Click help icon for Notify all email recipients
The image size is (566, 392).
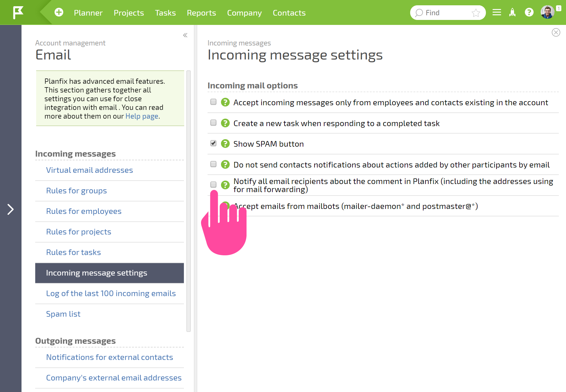click(x=225, y=185)
